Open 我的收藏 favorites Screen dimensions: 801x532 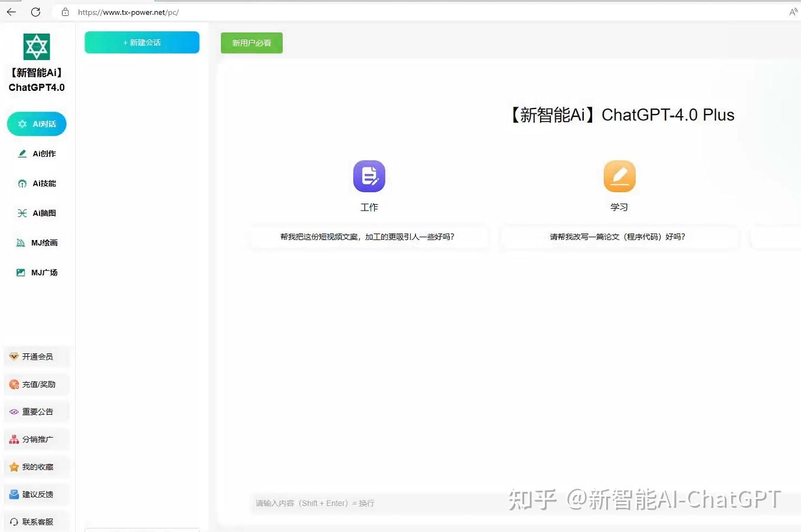point(37,467)
